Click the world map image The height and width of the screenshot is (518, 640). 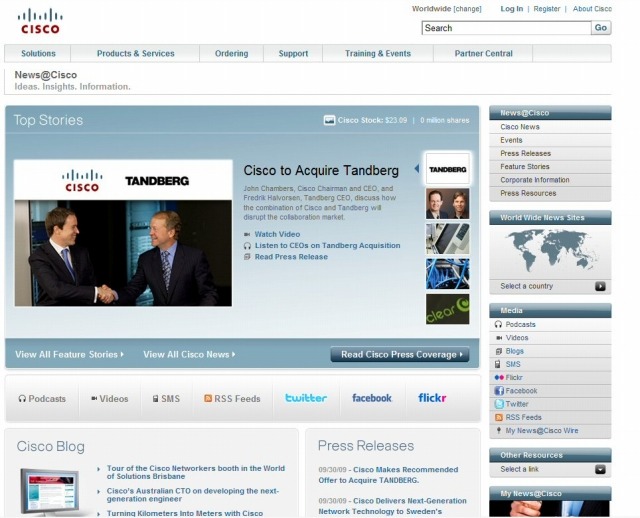pos(550,250)
